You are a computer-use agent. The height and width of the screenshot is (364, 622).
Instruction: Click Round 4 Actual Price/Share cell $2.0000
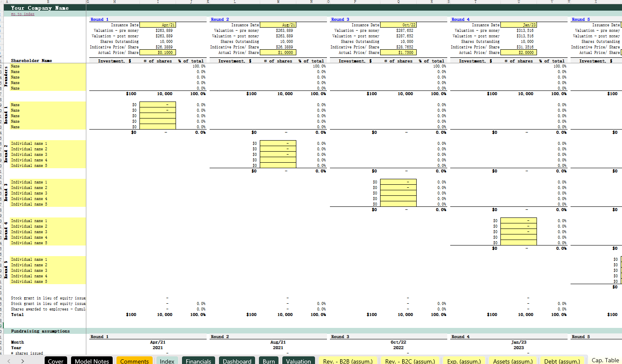519,53
